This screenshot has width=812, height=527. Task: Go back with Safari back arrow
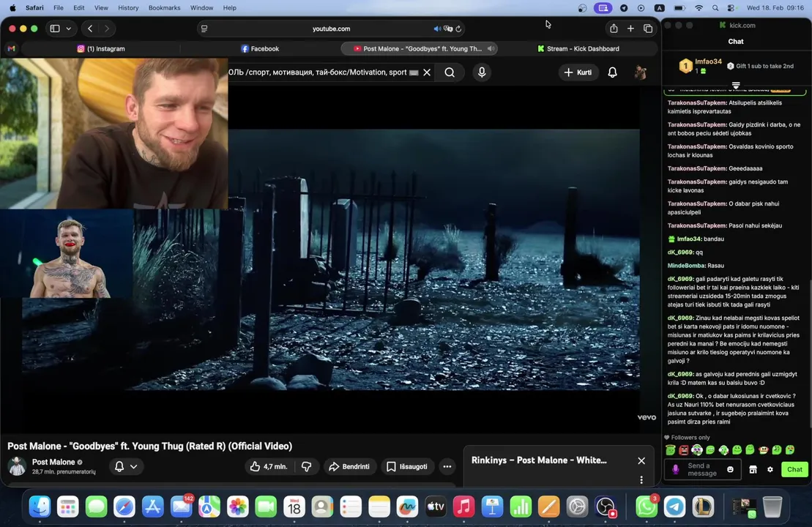[90, 29]
